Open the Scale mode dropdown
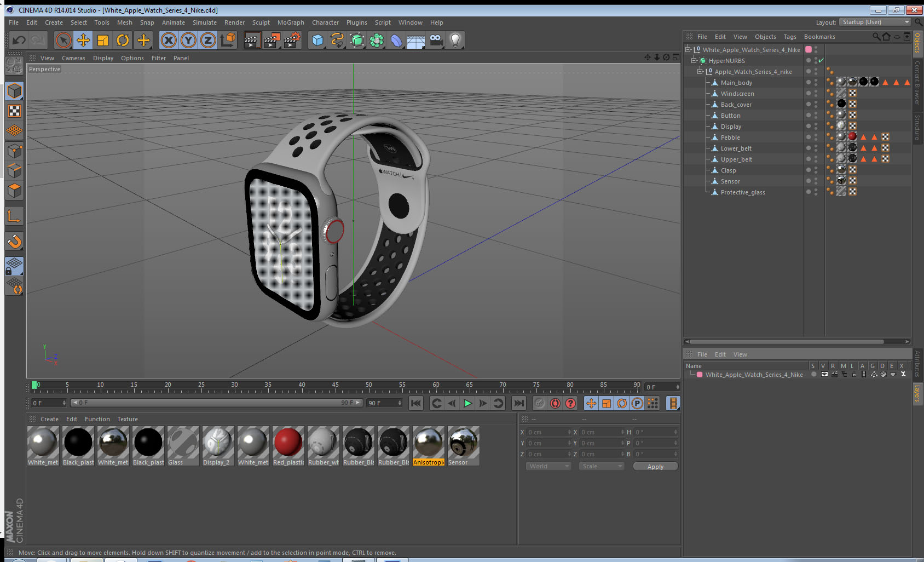 click(x=602, y=466)
